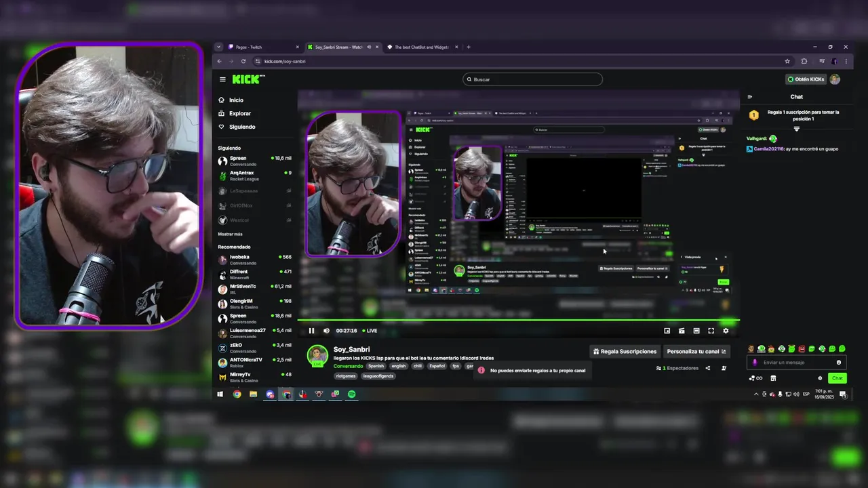Click the Soy_Sanbri channel avatar
Image resolution: width=868 pixels, height=488 pixels.
tap(317, 354)
